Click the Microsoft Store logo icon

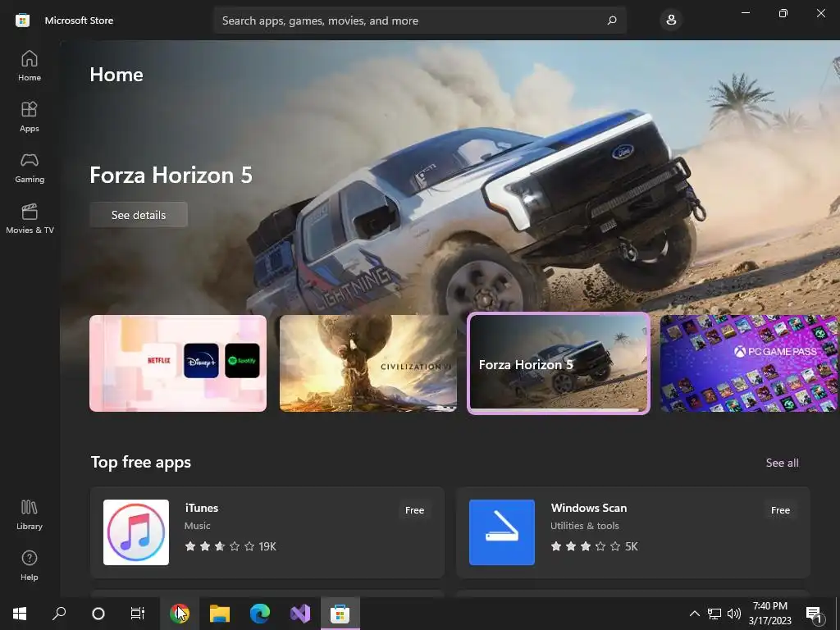pyautogui.click(x=22, y=21)
